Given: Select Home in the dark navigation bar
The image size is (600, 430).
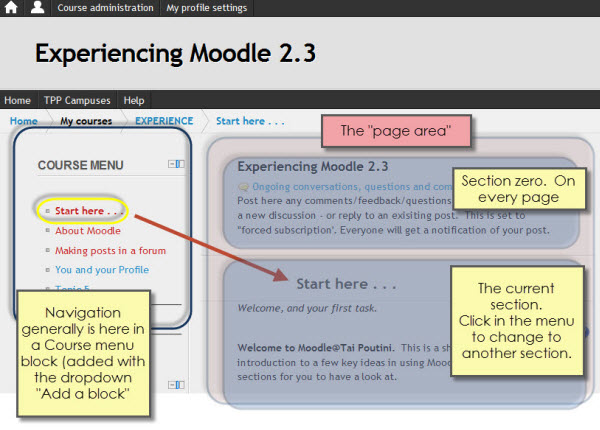Looking at the screenshot, I should coord(17,100).
